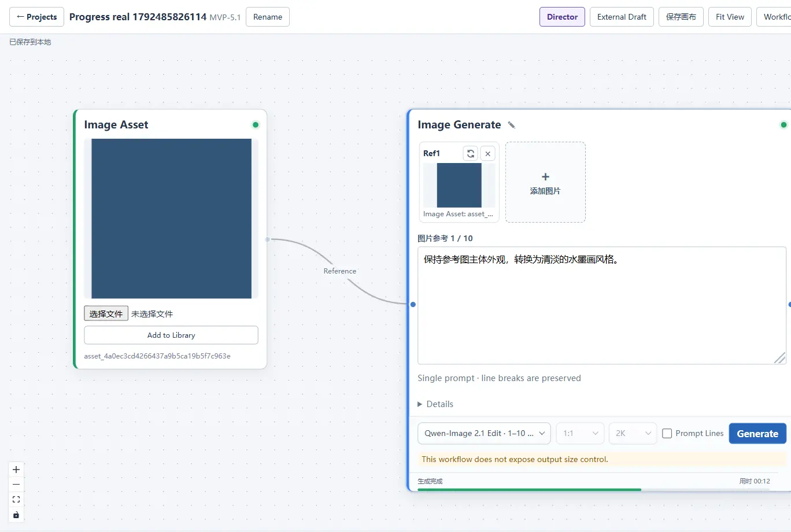The width and height of the screenshot is (791, 532).
Task: Toggle the canvas lock icon
Action: click(16, 515)
